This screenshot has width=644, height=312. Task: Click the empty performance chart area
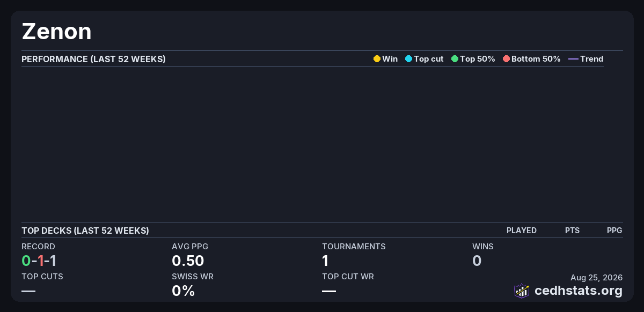[312, 144]
